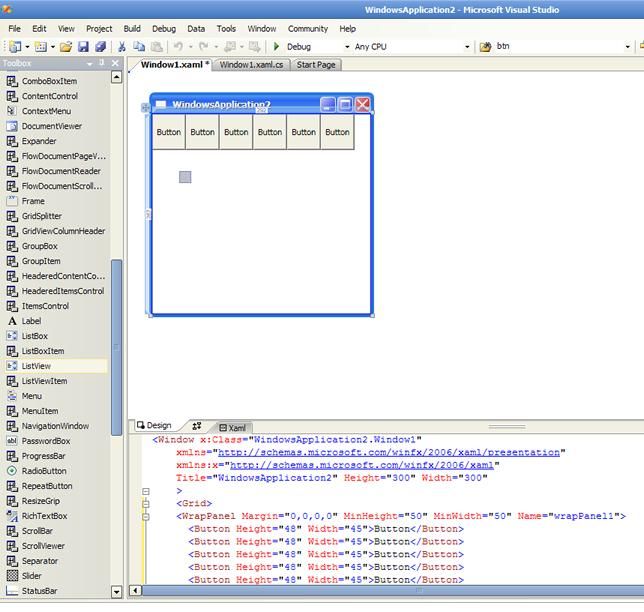Screen dimensions: 644x612
Task: Click the Redo arrow icon
Action: pyautogui.click(x=204, y=46)
